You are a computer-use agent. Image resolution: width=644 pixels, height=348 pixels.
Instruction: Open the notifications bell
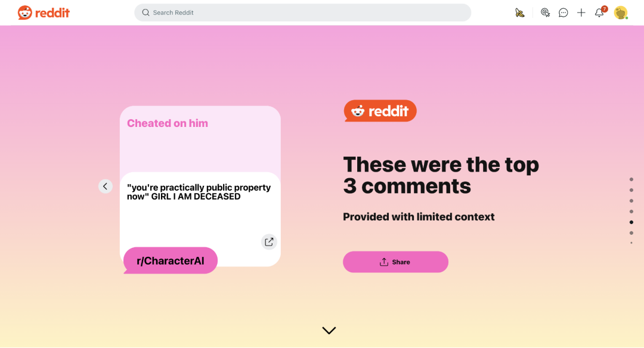coord(600,13)
